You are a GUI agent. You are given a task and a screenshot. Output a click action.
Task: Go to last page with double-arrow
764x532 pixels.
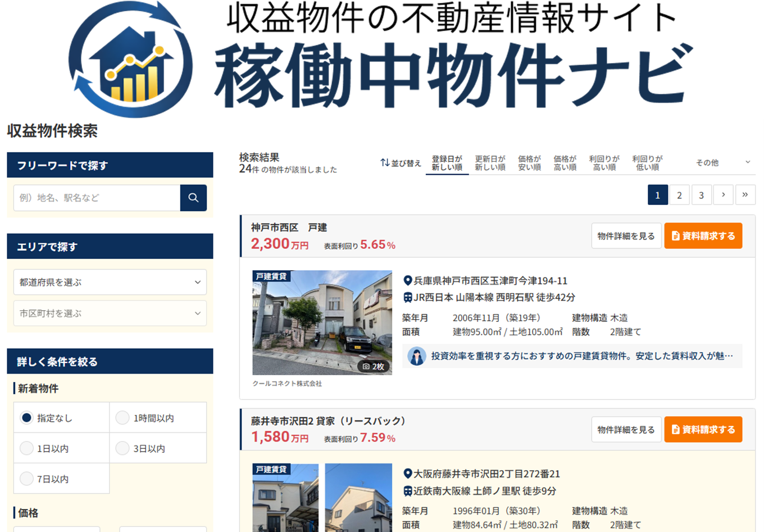point(745,195)
